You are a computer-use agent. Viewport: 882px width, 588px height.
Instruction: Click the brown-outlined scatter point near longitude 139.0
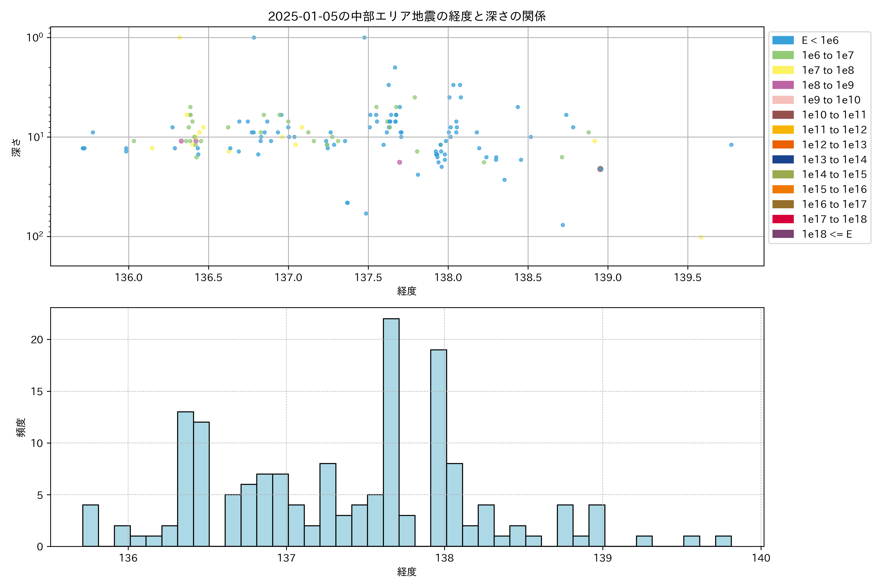click(x=600, y=169)
